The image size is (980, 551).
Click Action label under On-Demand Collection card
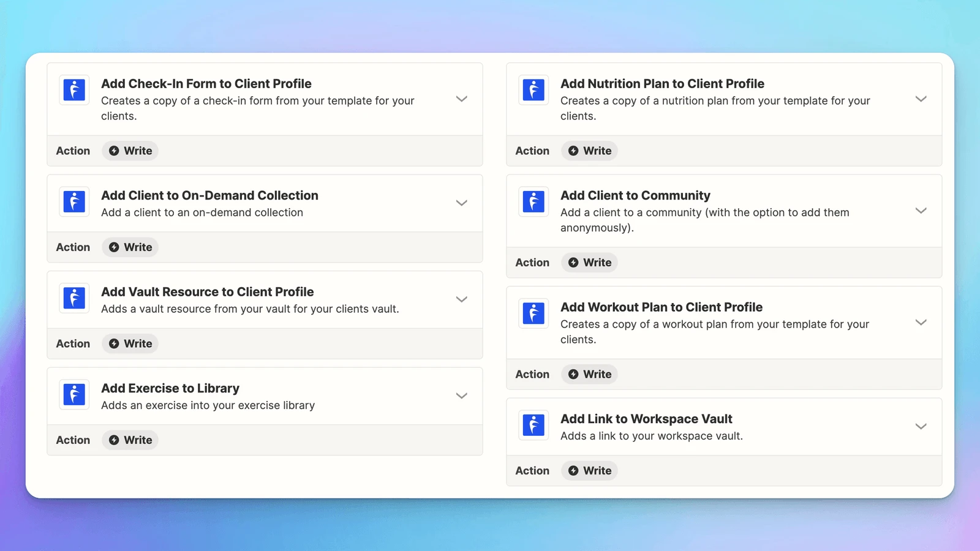click(x=73, y=247)
